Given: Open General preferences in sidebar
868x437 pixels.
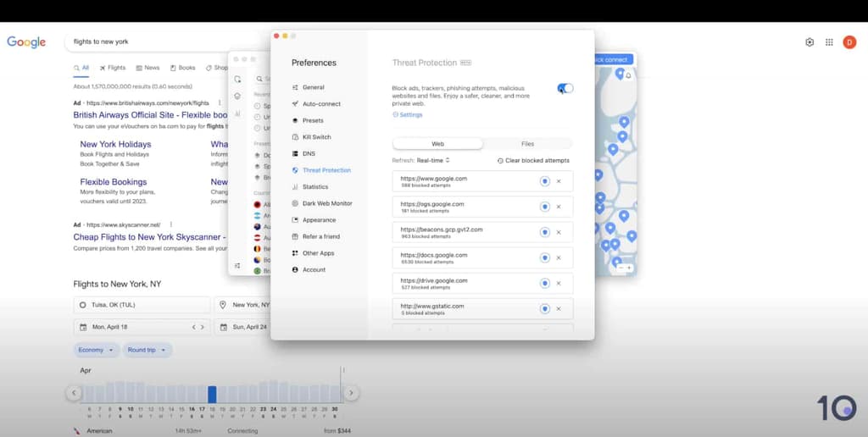Looking at the screenshot, I should tap(314, 87).
